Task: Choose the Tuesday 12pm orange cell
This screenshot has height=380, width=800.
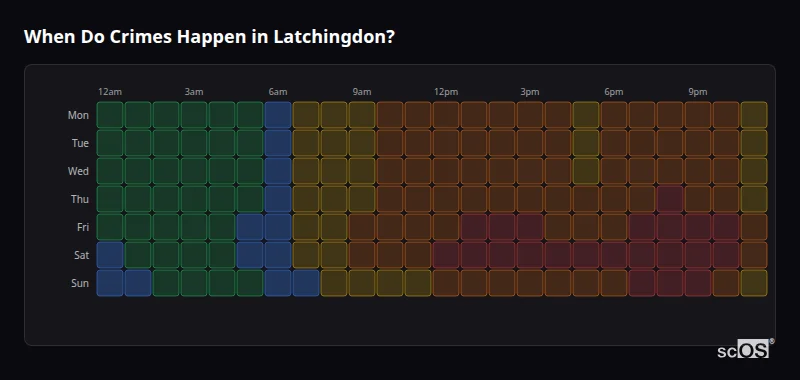Action: tap(446, 143)
